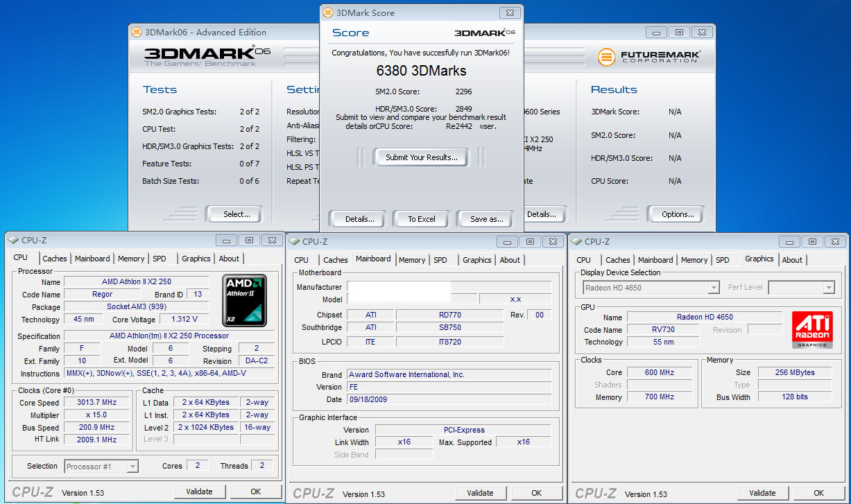Click Validate in middle CPU-Z window
Image resolution: width=851 pixels, height=504 pixels.
coord(480,493)
